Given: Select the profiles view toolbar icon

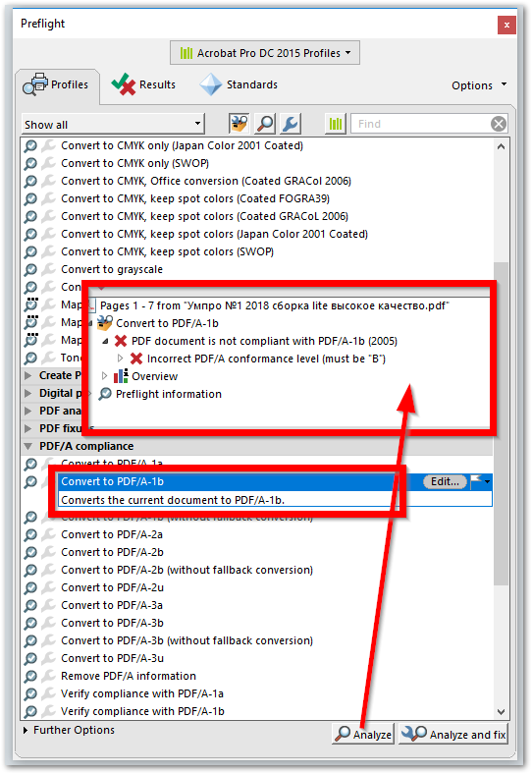Looking at the screenshot, I should point(239,124).
